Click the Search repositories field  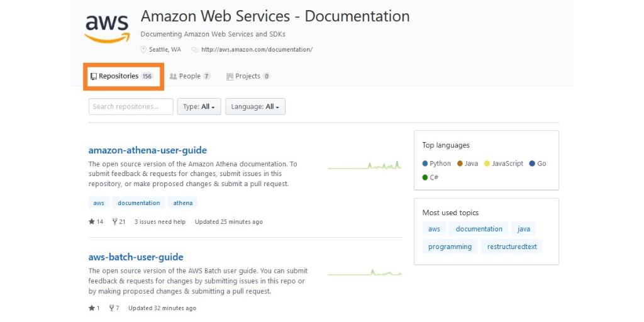(x=131, y=106)
